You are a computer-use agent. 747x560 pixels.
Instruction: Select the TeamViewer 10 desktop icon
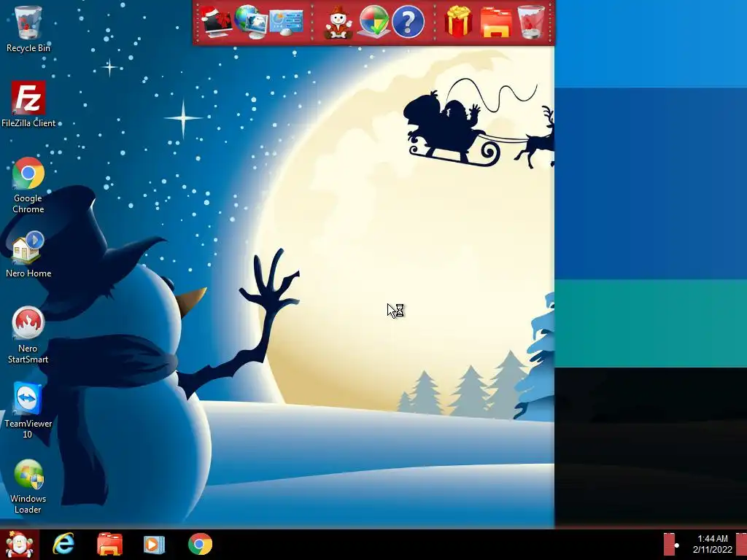(28, 410)
